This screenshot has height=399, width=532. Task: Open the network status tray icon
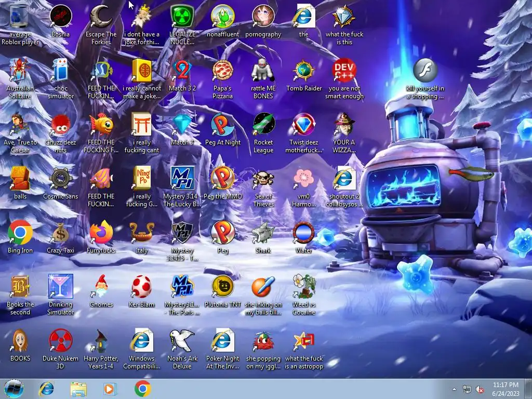click(467, 390)
